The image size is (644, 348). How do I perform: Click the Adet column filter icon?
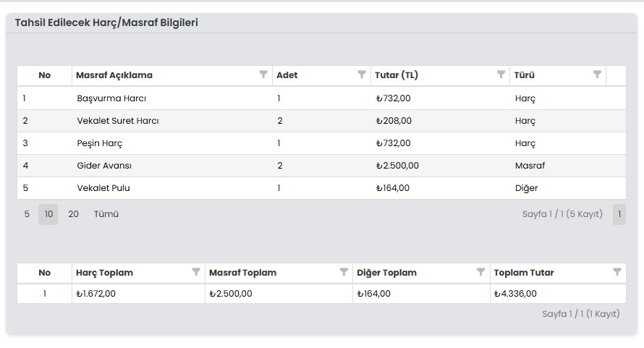point(362,75)
